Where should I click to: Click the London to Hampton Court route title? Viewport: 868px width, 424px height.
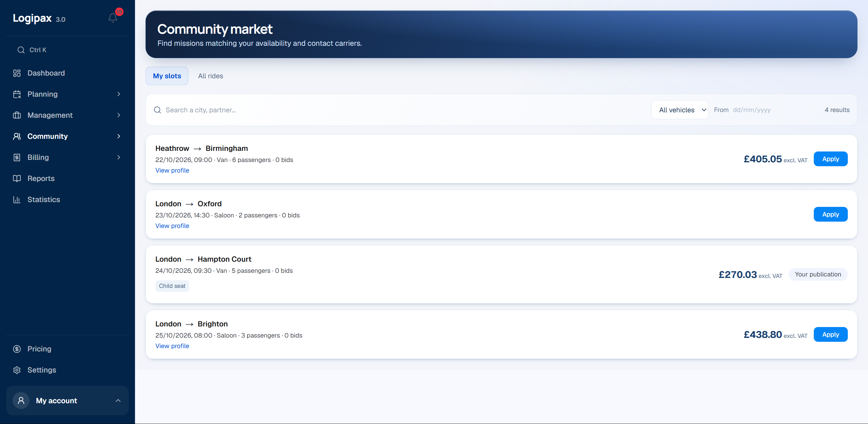pyautogui.click(x=203, y=259)
